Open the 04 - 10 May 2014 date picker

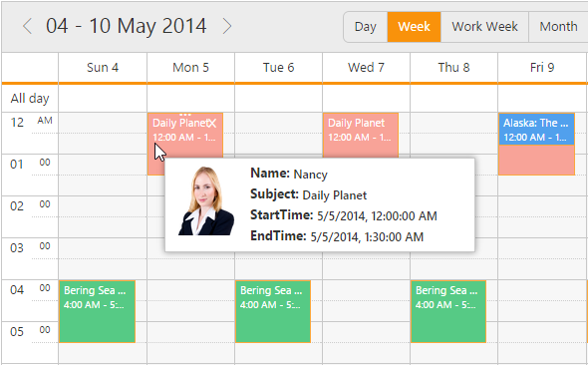point(126,26)
